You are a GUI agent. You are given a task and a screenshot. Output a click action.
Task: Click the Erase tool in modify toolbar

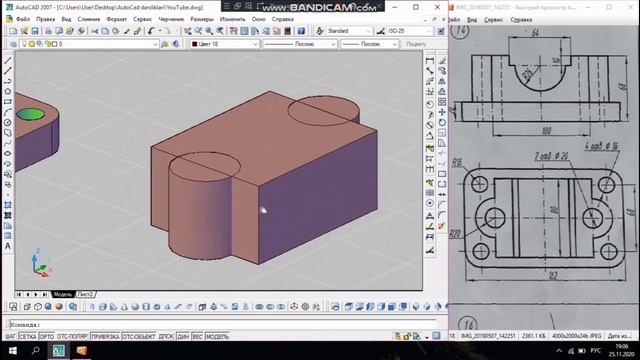click(x=442, y=60)
